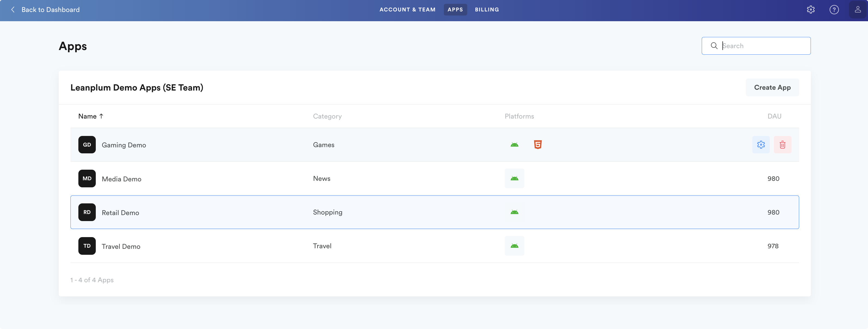The width and height of the screenshot is (868, 329).
Task: Open the top-bar settings gear
Action: tap(811, 10)
